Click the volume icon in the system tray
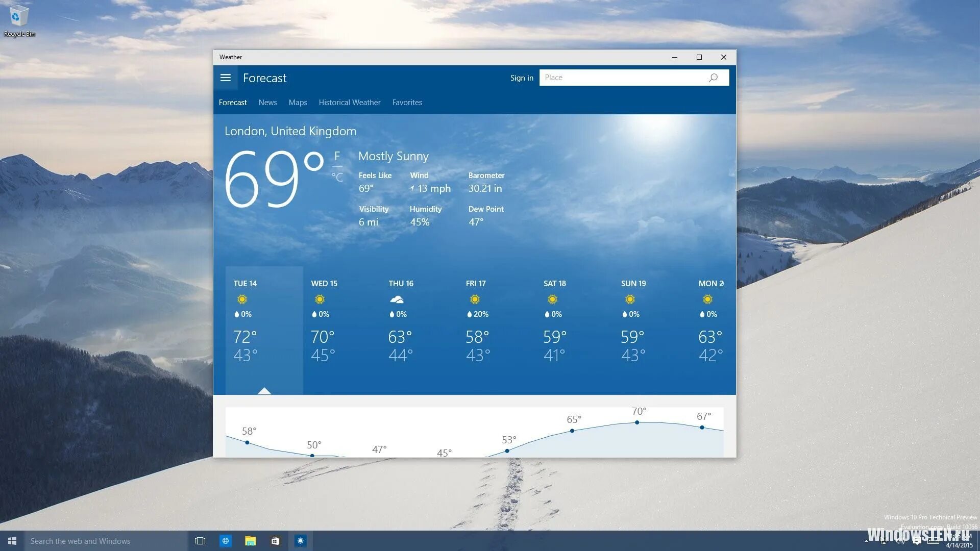This screenshot has width=980, height=551. [x=901, y=541]
